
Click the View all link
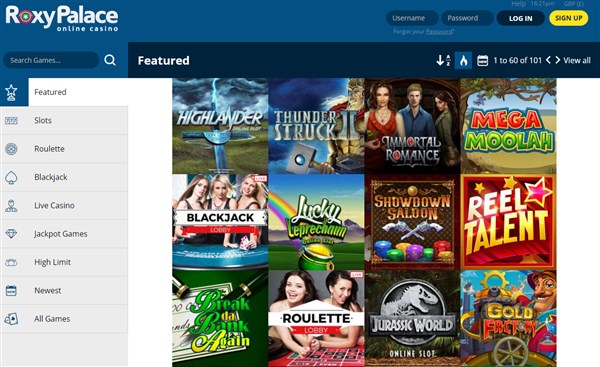577,60
